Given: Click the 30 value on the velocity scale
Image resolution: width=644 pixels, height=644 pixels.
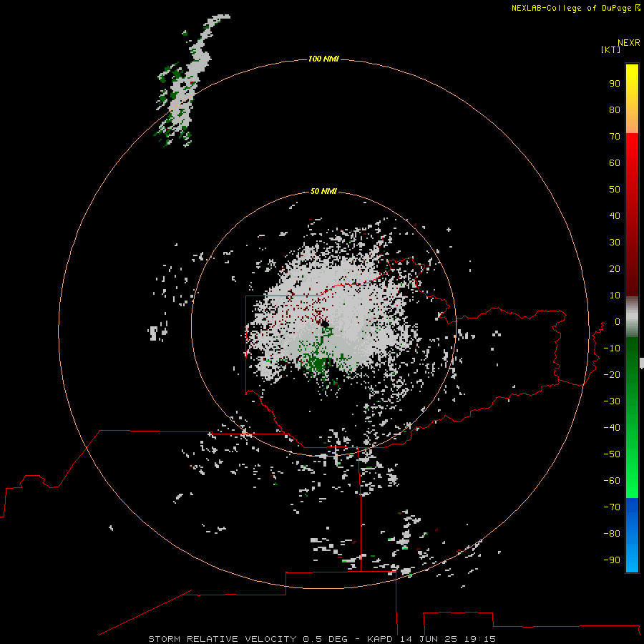Looking at the screenshot, I should (615, 243).
